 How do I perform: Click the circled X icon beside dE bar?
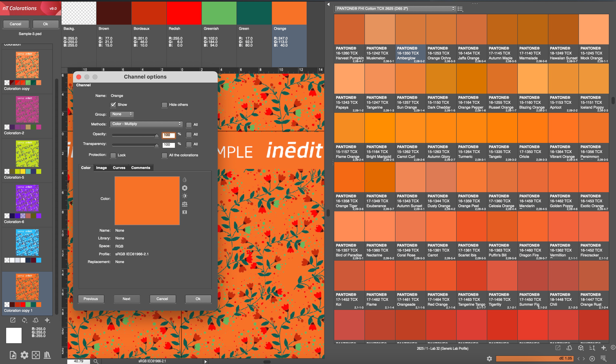592,358
